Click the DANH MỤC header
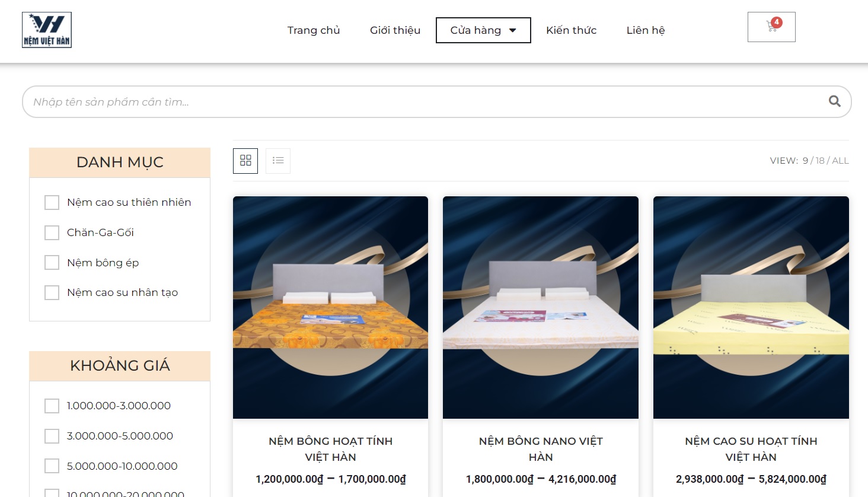 point(120,163)
